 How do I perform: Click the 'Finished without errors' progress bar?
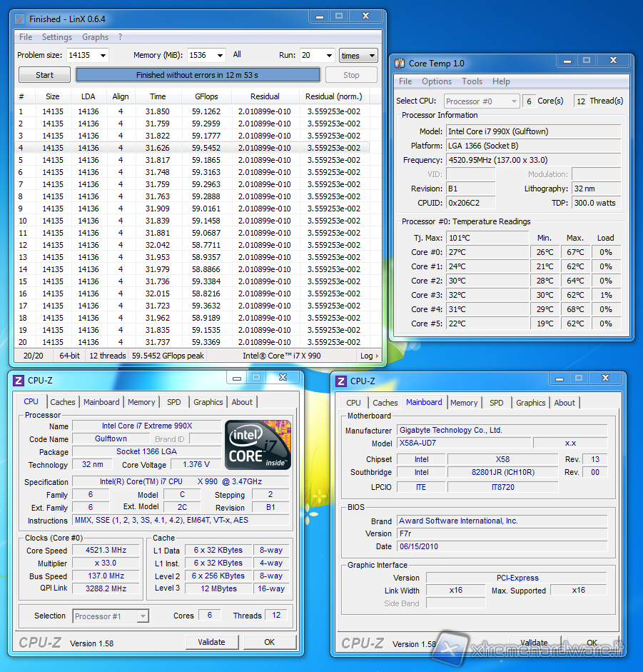click(x=198, y=75)
